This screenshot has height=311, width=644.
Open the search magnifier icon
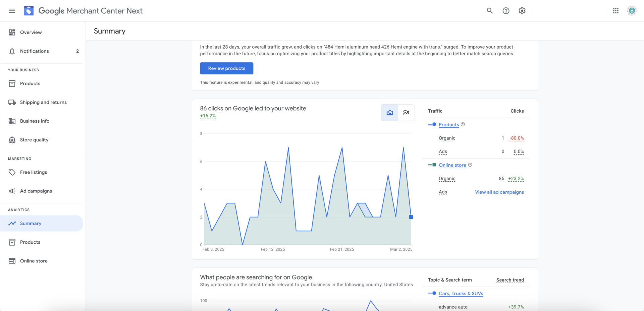pyautogui.click(x=490, y=11)
